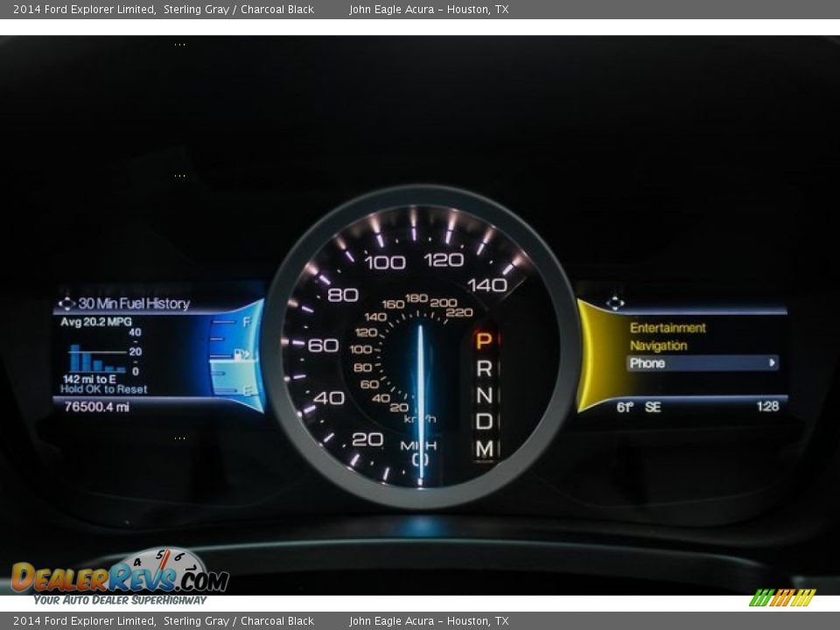Open the Entertainment menu item
The height and width of the screenshot is (630, 840).
tap(668, 328)
